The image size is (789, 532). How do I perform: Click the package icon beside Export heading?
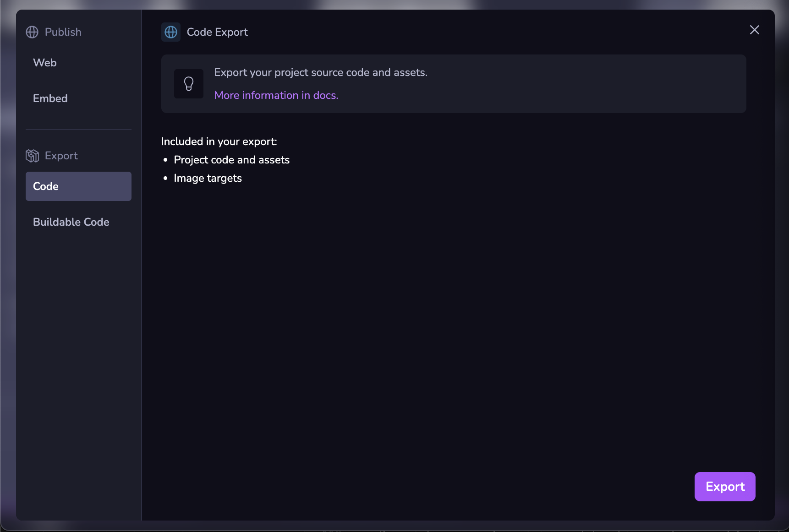point(32,156)
